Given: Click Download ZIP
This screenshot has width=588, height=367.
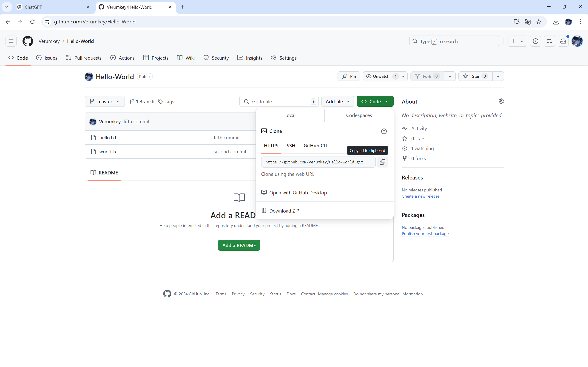Looking at the screenshot, I should click(324, 211).
